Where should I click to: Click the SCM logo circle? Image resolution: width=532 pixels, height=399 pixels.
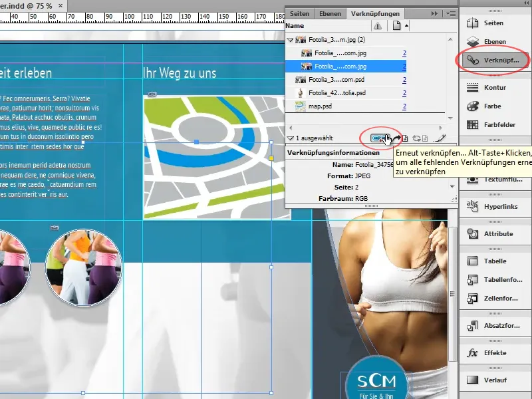376,378
